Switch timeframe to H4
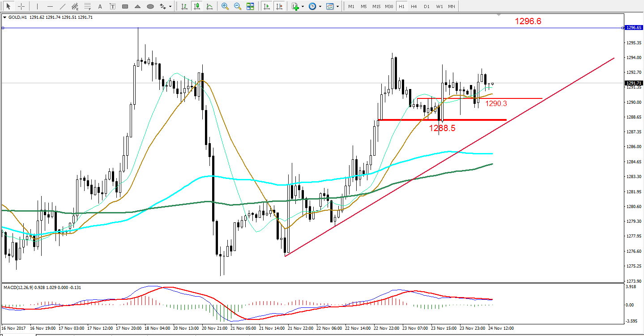This screenshot has height=336, width=644. point(414,7)
